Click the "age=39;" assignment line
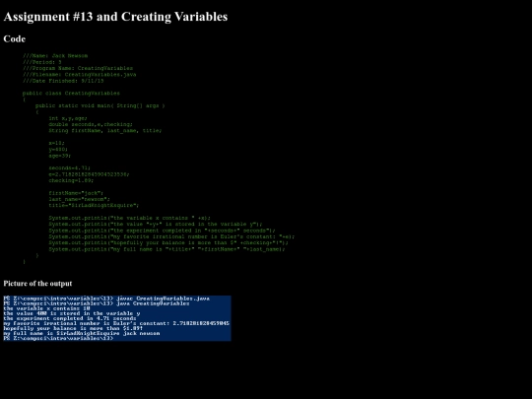 (60, 156)
